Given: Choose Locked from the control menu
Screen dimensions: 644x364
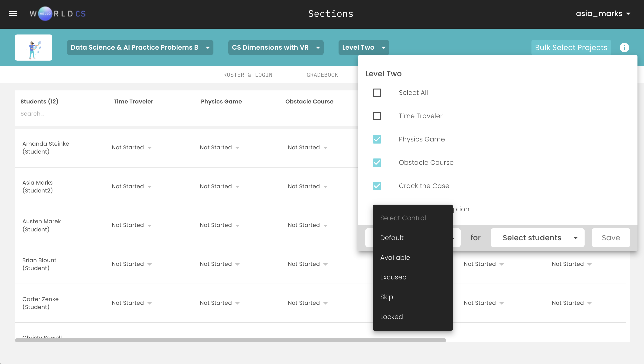Looking at the screenshot, I should [391, 317].
